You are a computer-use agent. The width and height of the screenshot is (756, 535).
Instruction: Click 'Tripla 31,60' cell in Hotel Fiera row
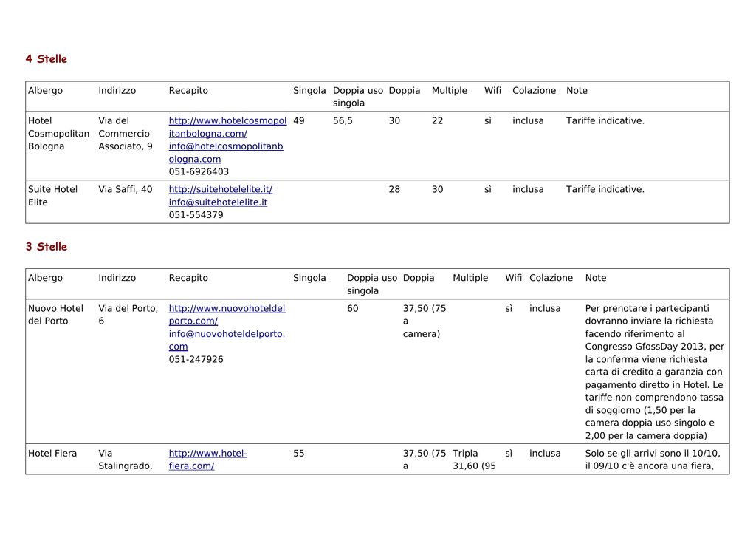[475, 460]
